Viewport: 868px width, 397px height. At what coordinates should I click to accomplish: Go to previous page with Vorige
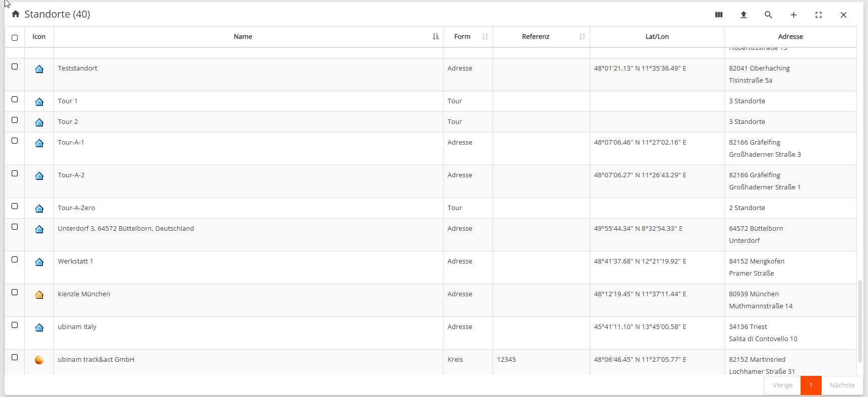(x=782, y=385)
